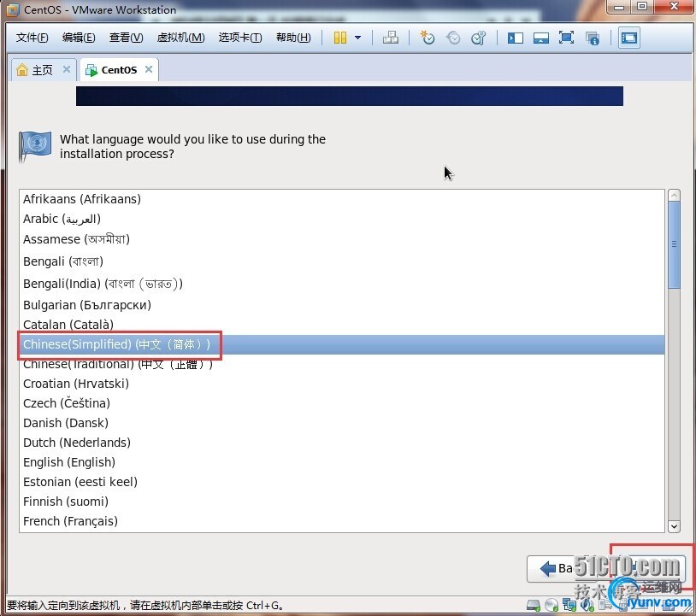Minimize the VMware Workstation window
The width and height of the screenshot is (696, 616).
[619, 7]
